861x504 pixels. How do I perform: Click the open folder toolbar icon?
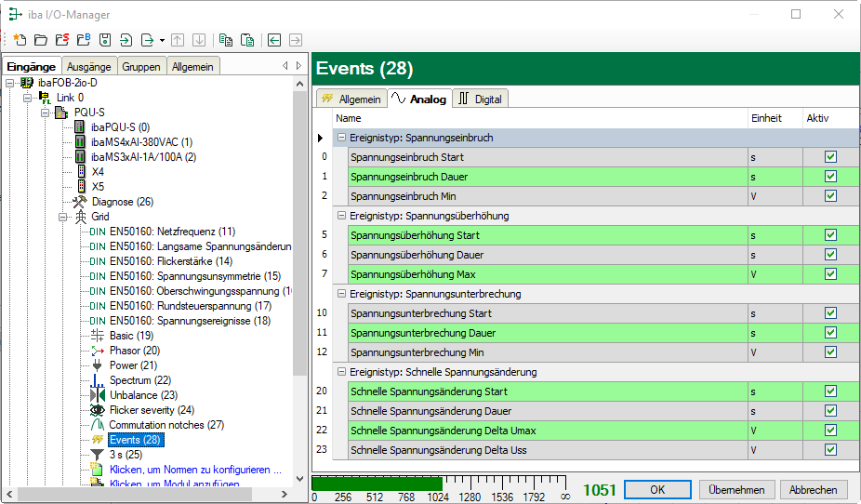tap(40, 40)
